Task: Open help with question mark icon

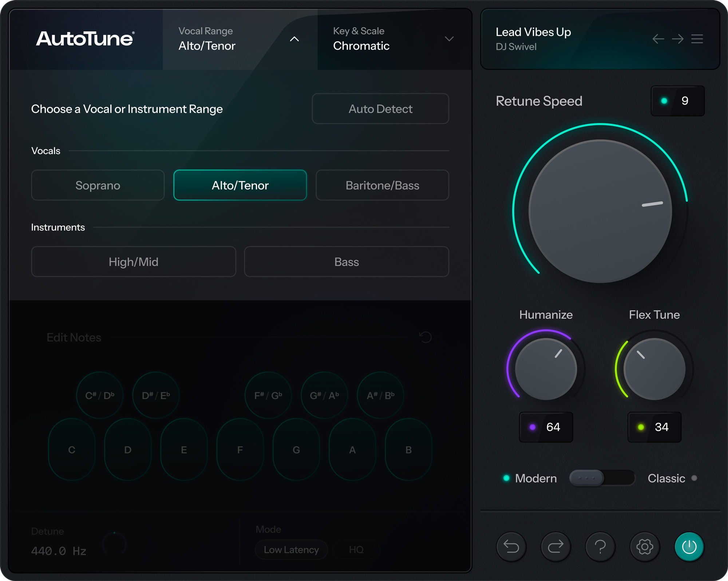Action: pyautogui.click(x=600, y=546)
